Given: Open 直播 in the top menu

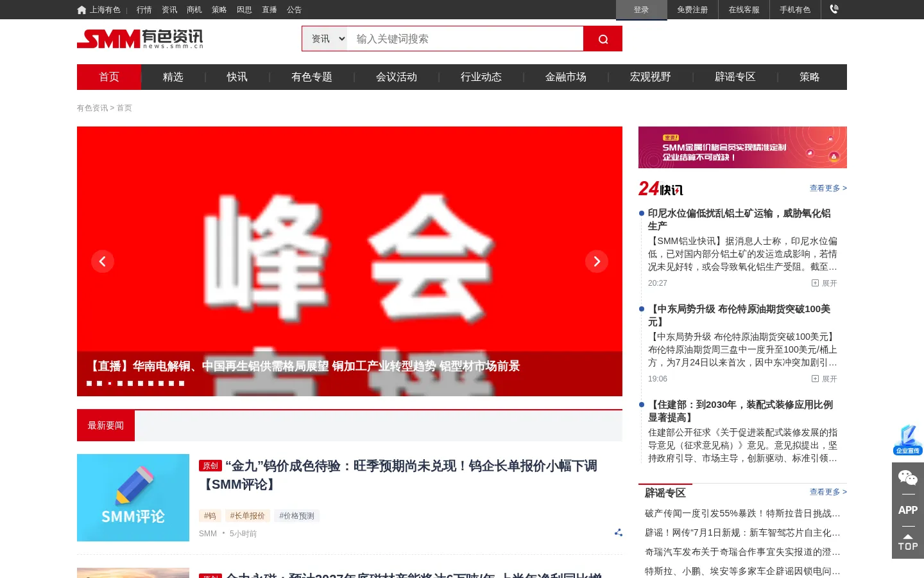Looking at the screenshot, I should (269, 10).
